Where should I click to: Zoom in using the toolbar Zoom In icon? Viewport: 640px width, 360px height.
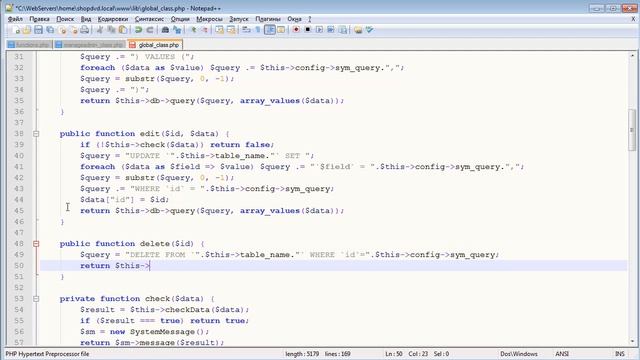(x=193, y=30)
